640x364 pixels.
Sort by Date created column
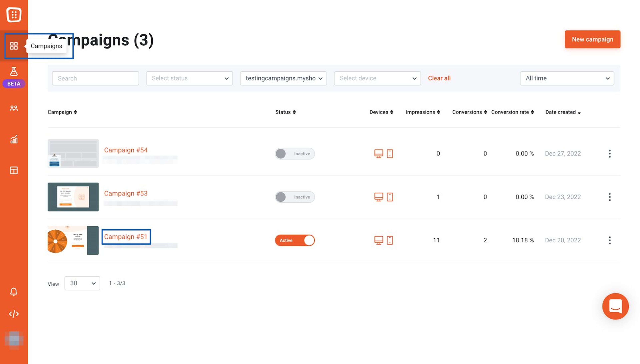563,112
